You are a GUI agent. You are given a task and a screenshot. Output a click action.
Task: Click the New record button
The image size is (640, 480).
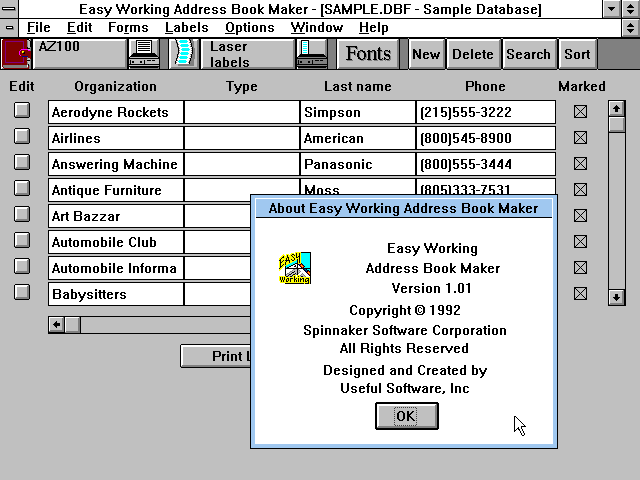click(426, 54)
